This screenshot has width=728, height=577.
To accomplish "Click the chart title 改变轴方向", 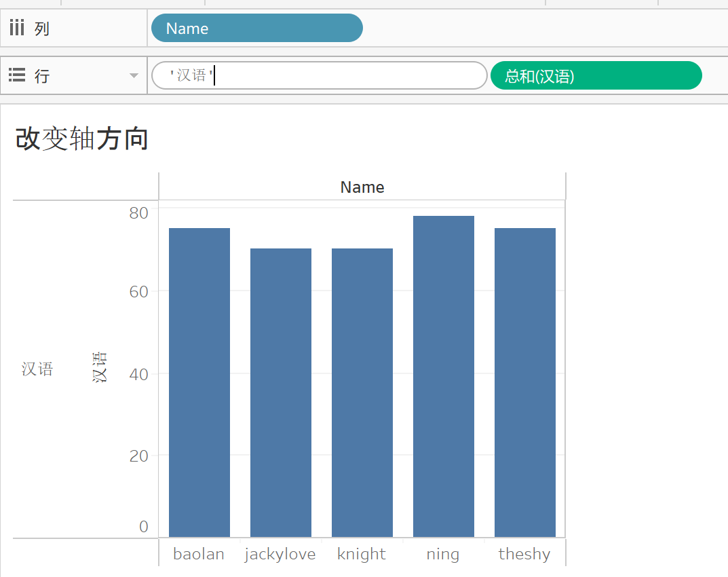I will coord(81,138).
